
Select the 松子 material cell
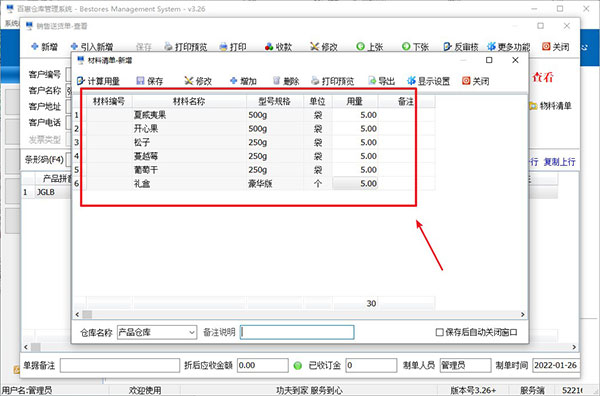tap(189, 142)
